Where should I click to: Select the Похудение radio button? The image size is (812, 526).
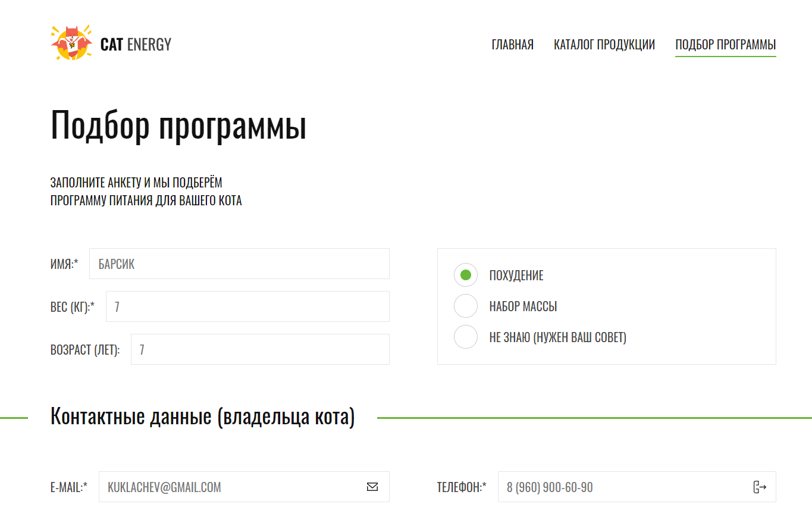click(466, 275)
